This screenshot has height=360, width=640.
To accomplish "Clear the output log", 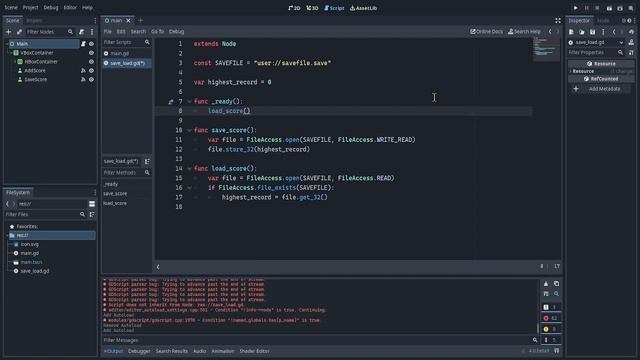I will (x=546, y=284).
